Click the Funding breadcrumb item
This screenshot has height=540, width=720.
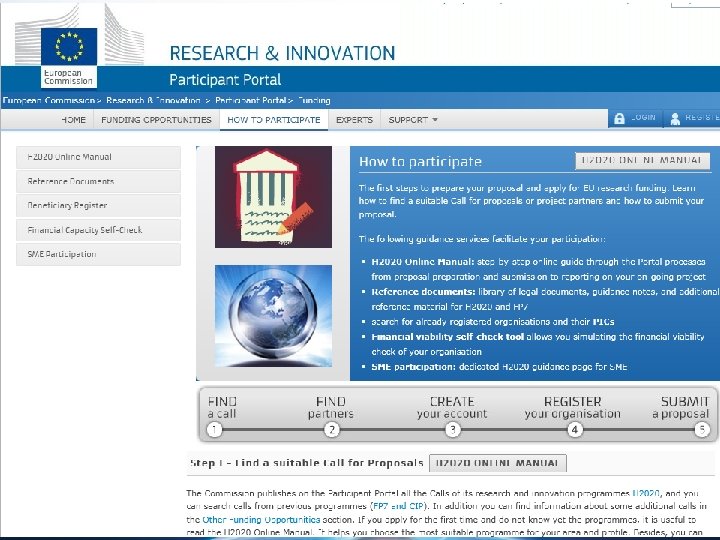315,100
